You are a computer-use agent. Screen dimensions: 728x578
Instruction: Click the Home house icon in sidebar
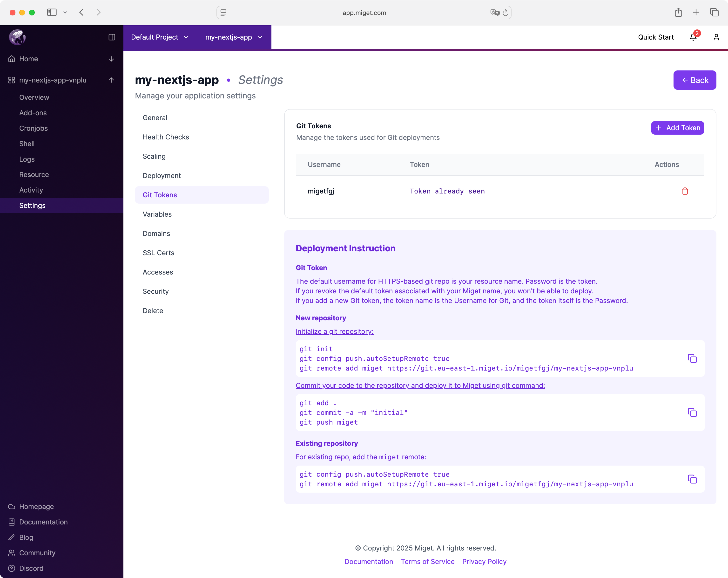(12, 59)
